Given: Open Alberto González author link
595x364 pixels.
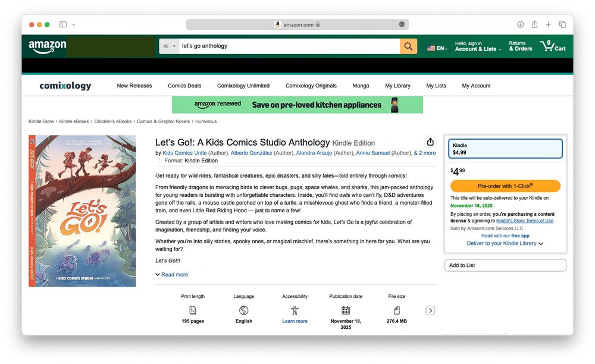Looking at the screenshot, I should tap(251, 153).
